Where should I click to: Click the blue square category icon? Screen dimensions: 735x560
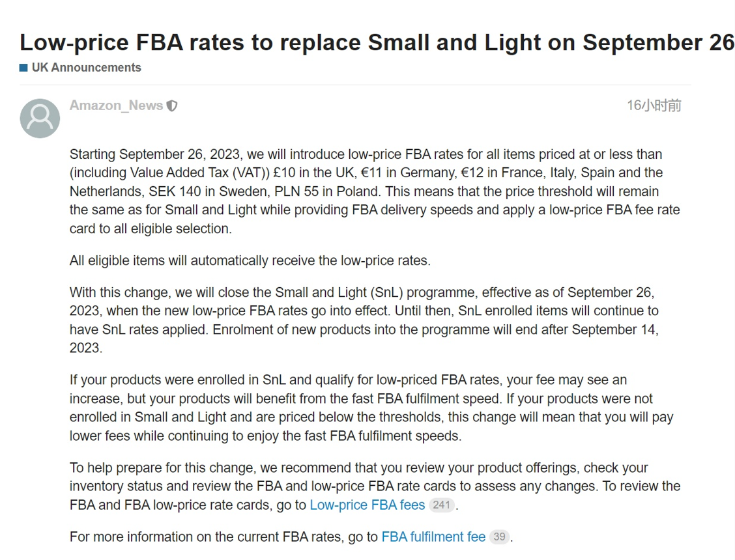pyautogui.click(x=23, y=68)
